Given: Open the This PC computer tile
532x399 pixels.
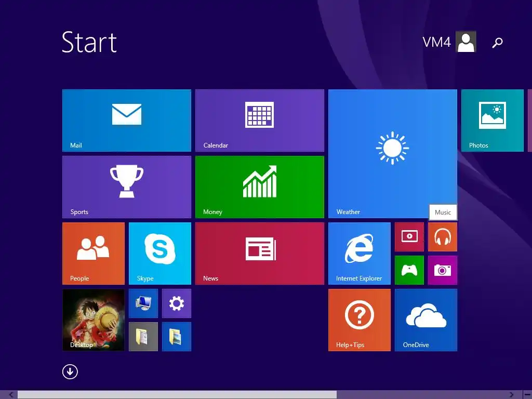Looking at the screenshot, I should point(143,303).
